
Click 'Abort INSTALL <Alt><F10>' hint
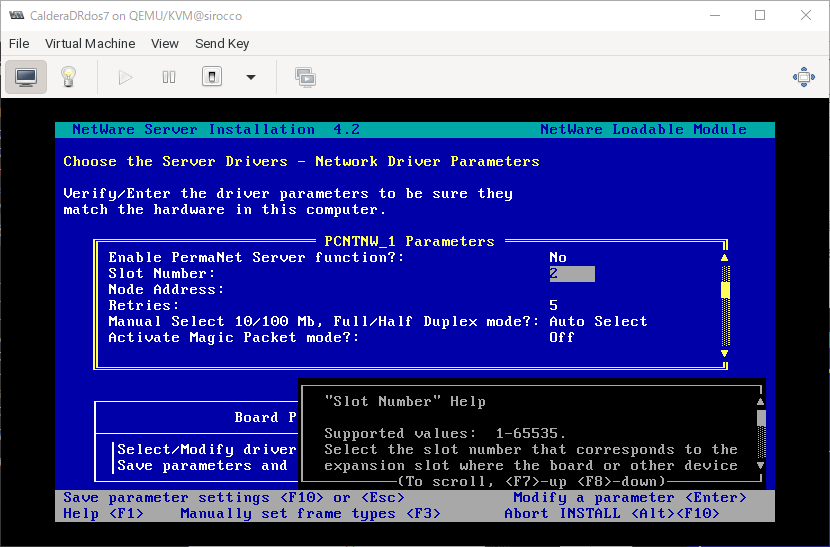coord(612,514)
